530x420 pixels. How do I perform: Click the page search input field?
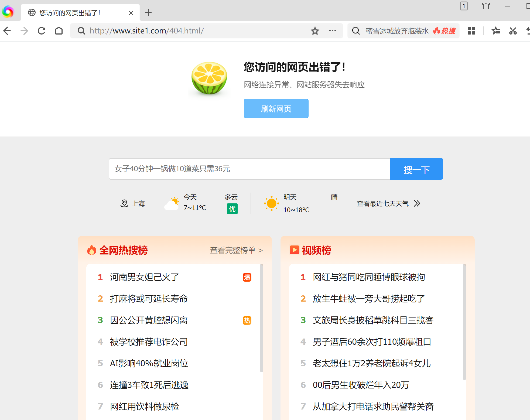pyautogui.click(x=249, y=169)
